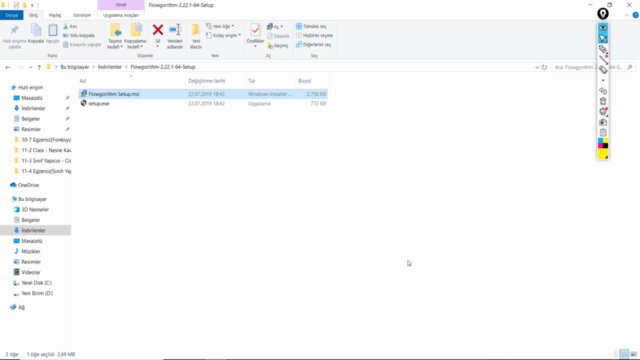This screenshot has width=640, height=360.
Task: Click Bu bilgisayar in the address breadcrumb
Action: (x=75, y=67)
